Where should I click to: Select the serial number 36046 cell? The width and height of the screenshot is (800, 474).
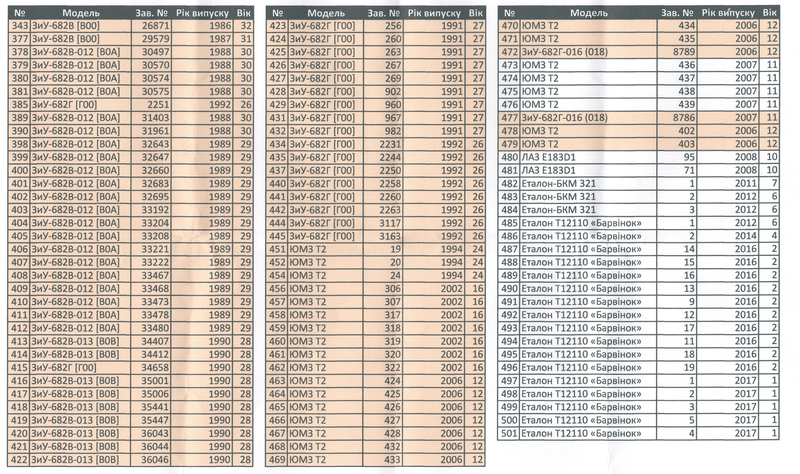tap(152, 460)
